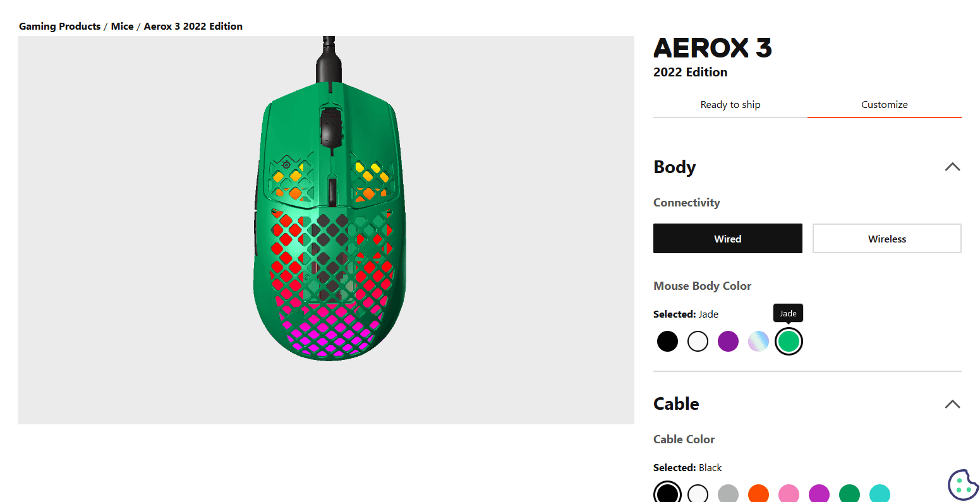This screenshot has width=980, height=502.
Task: Select the black mouse body color
Action: [667, 341]
